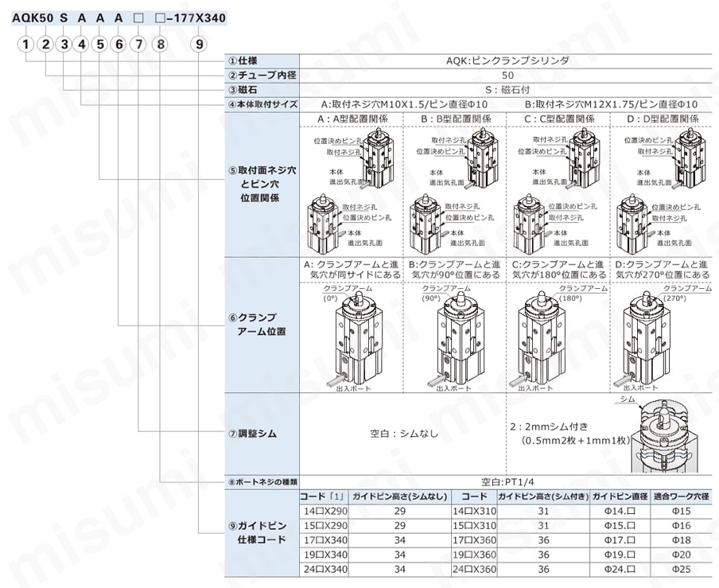The height and width of the screenshot is (588, 719).
Task: Click the Φ15 work hole diameter cell
Action: click(x=681, y=511)
